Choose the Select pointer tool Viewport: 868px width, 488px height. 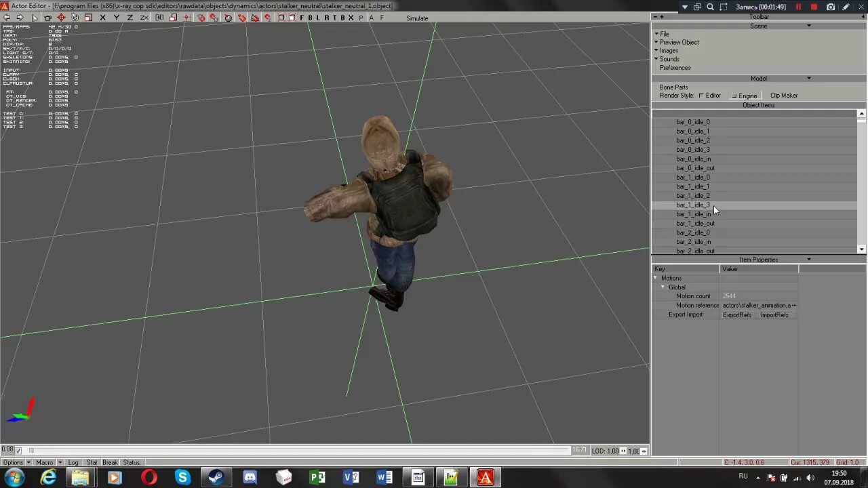pyautogui.click(x=34, y=18)
